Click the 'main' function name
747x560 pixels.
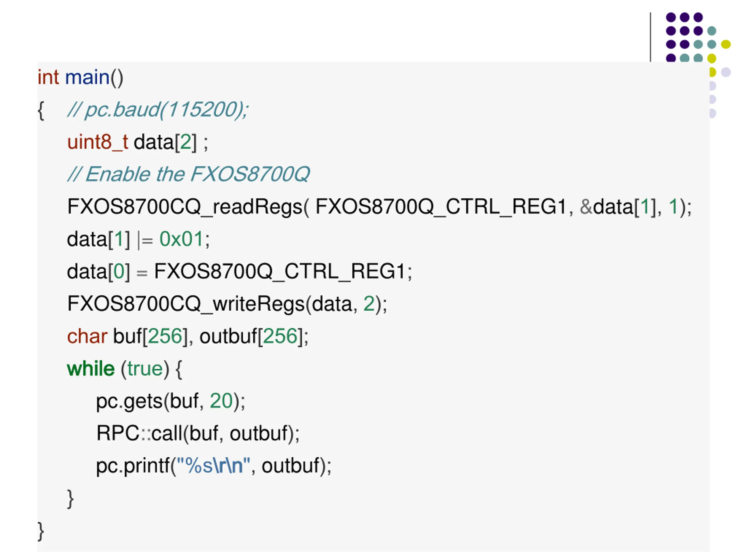click(x=87, y=77)
